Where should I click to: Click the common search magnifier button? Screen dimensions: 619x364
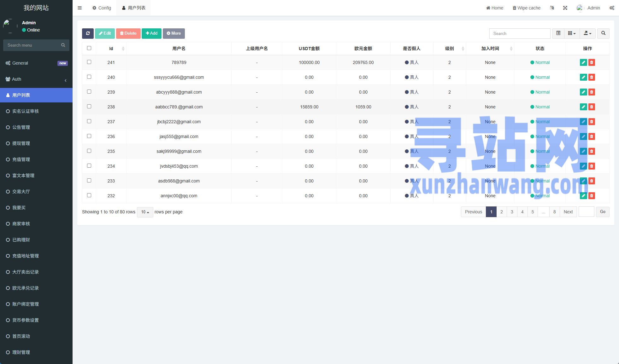[x=603, y=33]
